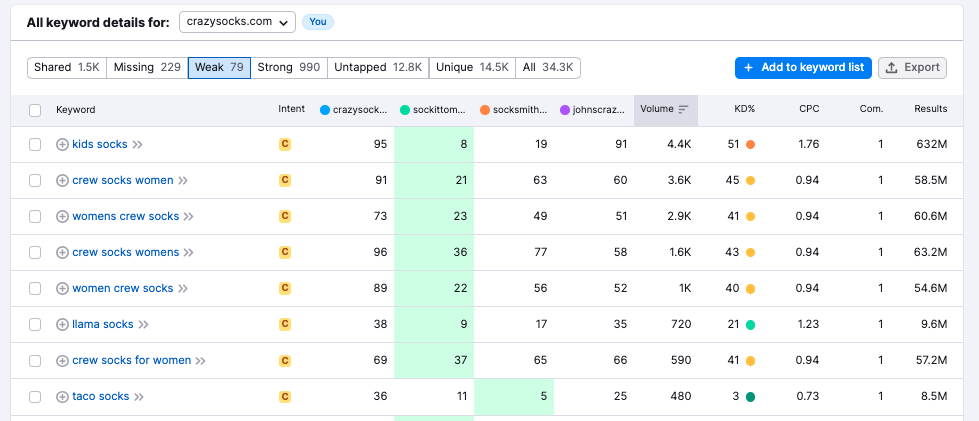Check the box for crew socks womens row
The width and height of the screenshot is (979, 421).
pyautogui.click(x=35, y=252)
